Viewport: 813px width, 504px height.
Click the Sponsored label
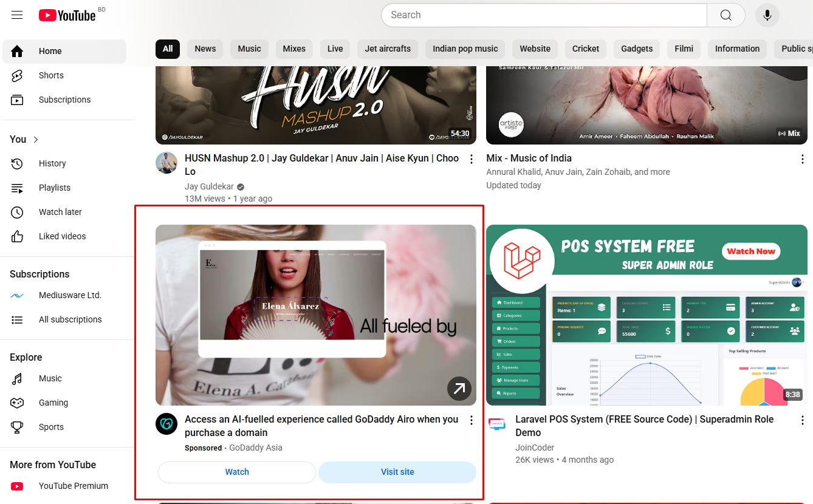pos(203,448)
